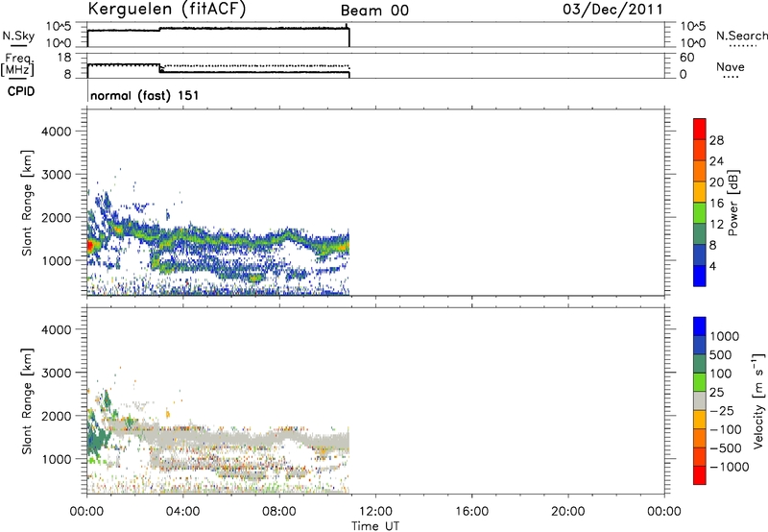Click the dotted Nave trace in frequency panel
Viewport: 768px width, 532px height.
pyautogui.click(x=254, y=65)
